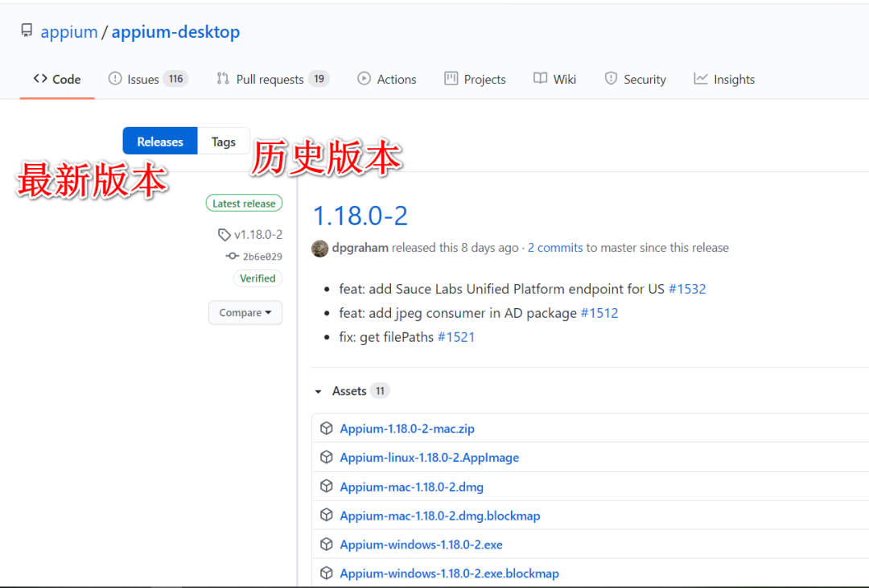Open commit 2b6e029
Image resolution: width=869 pixels, height=588 pixels.
click(262, 257)
